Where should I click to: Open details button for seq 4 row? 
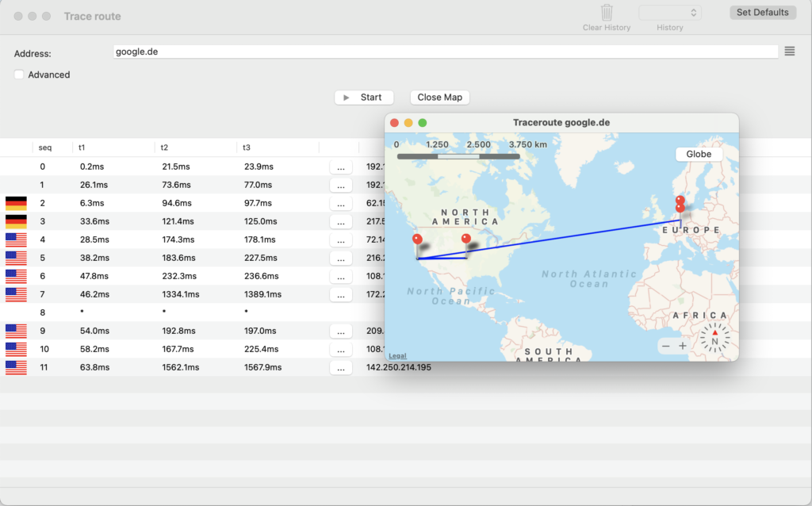point(341,240)
